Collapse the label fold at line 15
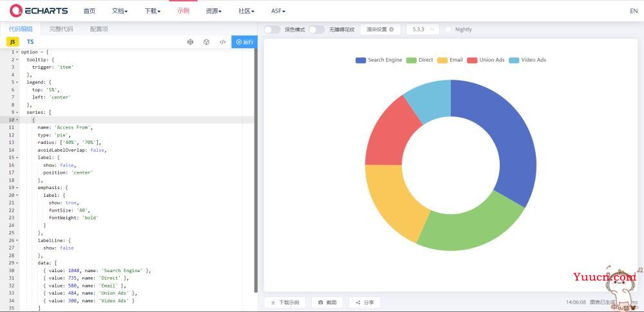This screenshot has width=644, height=312. [x=17, y=157]
